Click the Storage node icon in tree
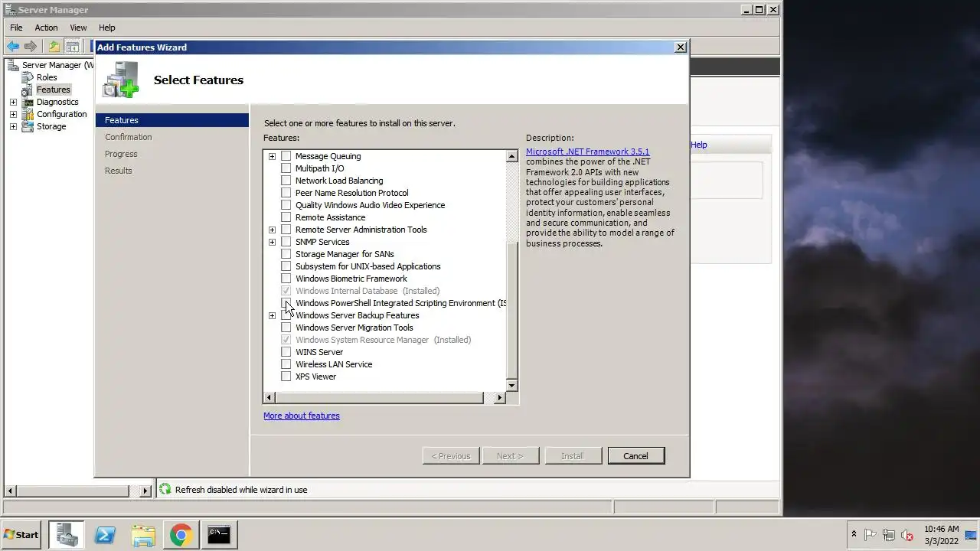 point(28,126)
